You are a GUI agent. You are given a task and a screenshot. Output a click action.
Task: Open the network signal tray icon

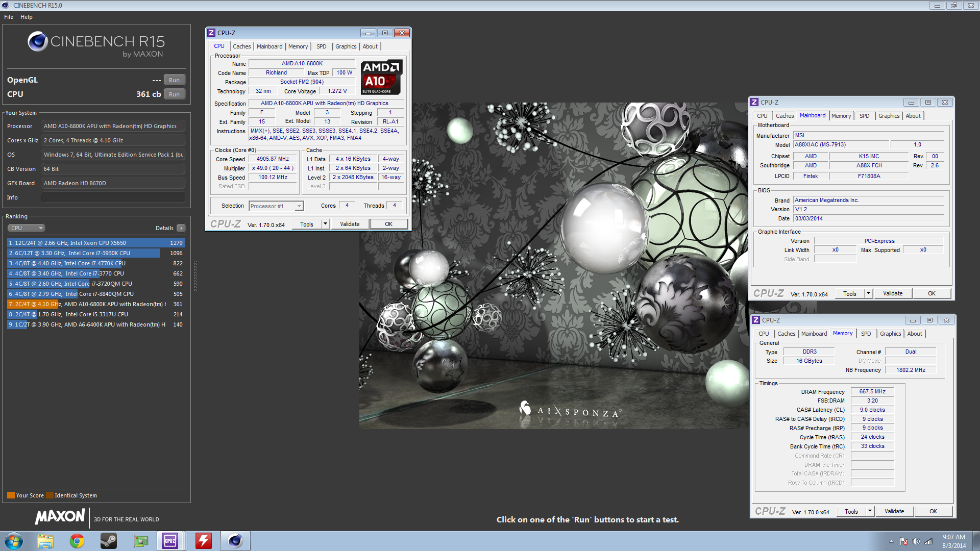[928, 541]
